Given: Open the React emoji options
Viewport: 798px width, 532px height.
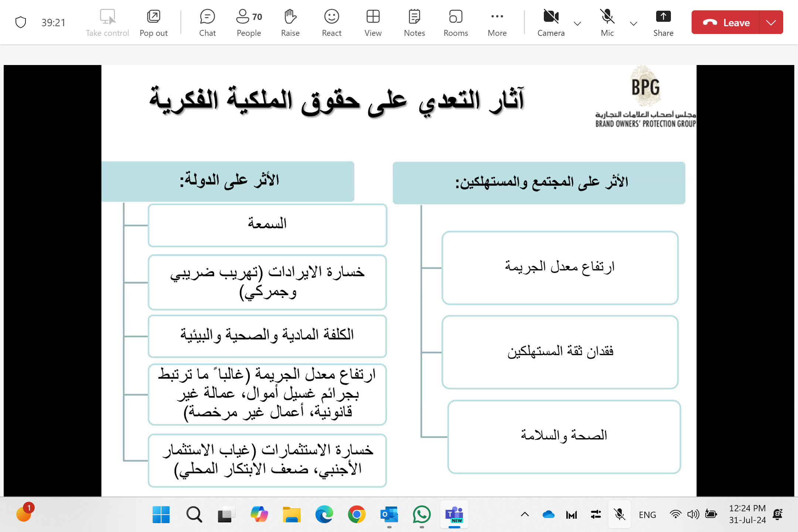Looking at the screenshot, I should pyautogui.click(x=331, y=23).
